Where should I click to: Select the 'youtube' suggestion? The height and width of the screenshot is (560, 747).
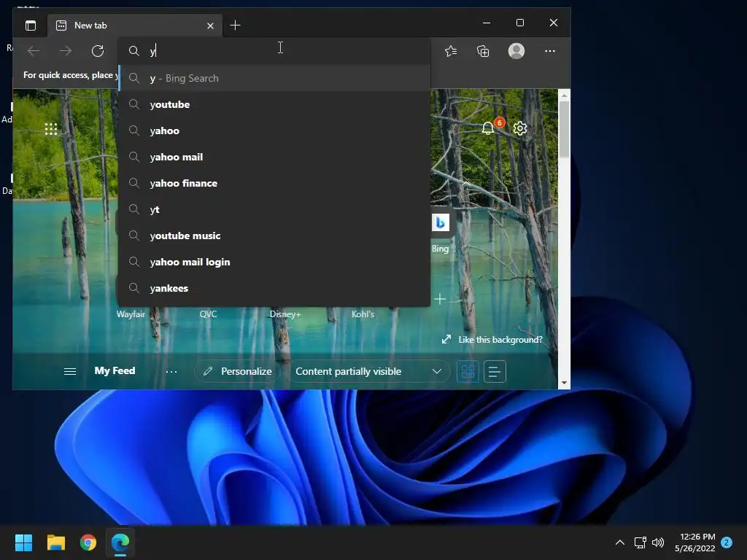pos(274,104)
